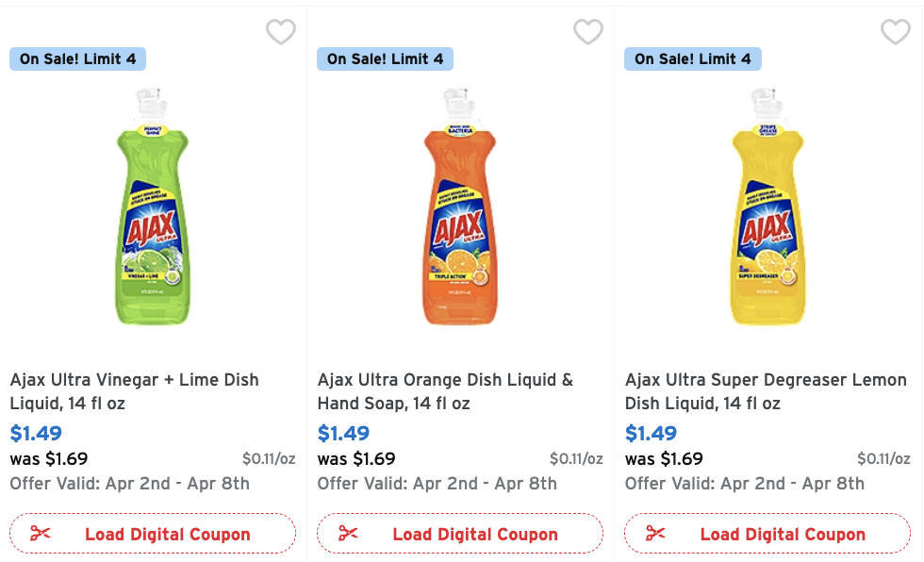The height and width of the screenshot is (562, 924).
Task: Open Ajax Ultra Super Degreaser Lemon title
Action: (x=766, y=391)
